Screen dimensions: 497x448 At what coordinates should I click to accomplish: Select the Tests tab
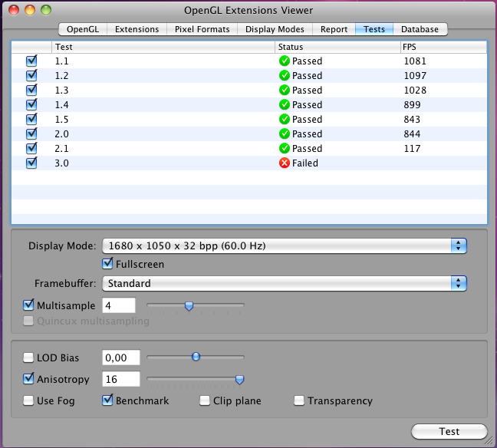coord(374,29)
